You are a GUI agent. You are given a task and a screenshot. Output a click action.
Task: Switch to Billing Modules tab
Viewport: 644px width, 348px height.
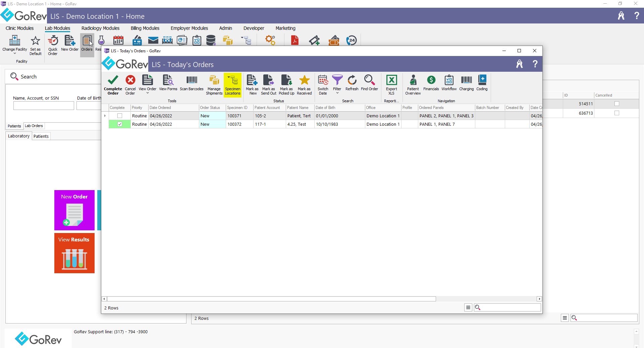click(x=145, y=28)
